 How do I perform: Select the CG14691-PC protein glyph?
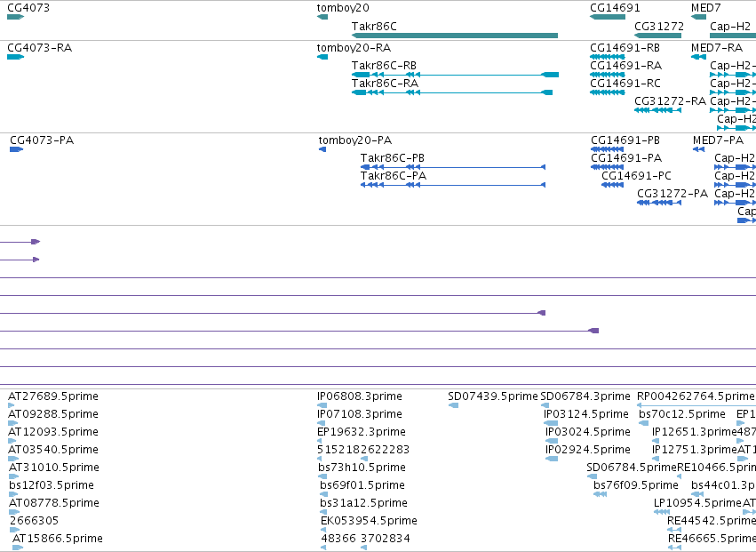click(x=612, y=185)
